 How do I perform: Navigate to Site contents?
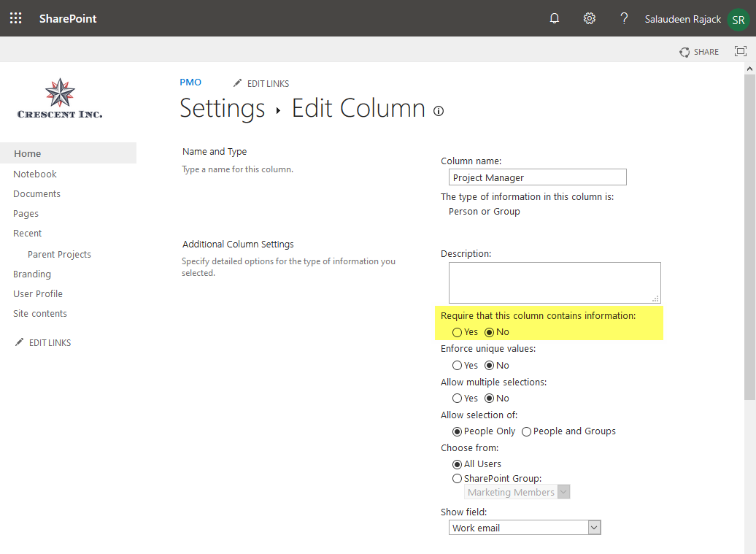(39, 313)
